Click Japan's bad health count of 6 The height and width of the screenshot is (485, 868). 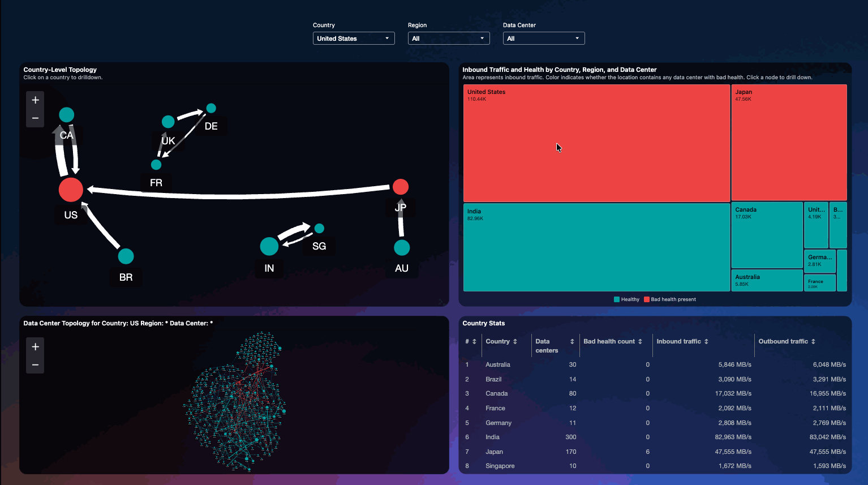click(x=648, y=452)
